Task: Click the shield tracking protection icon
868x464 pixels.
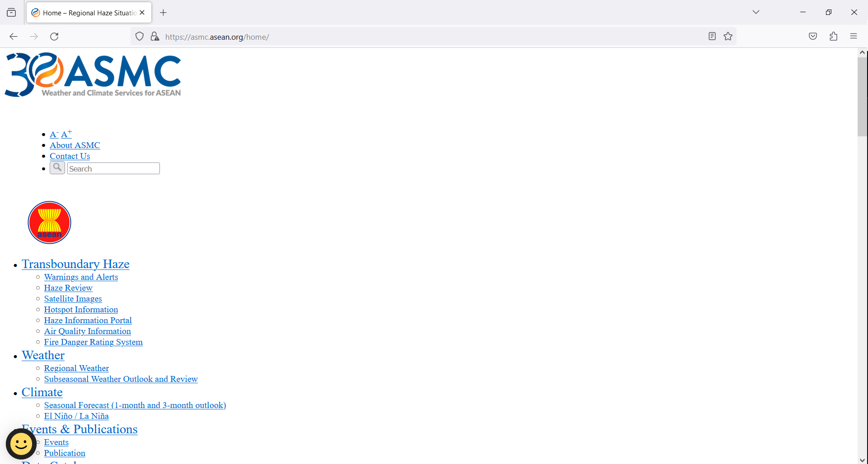Action: pyautogui.click(x=139, y=36)
